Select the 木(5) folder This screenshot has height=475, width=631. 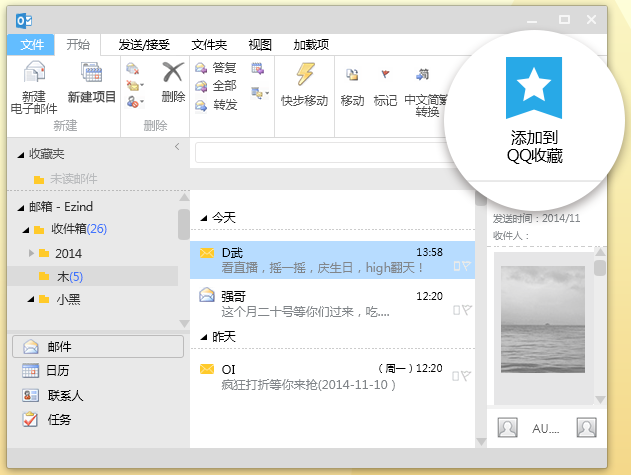tap(93, 276)
